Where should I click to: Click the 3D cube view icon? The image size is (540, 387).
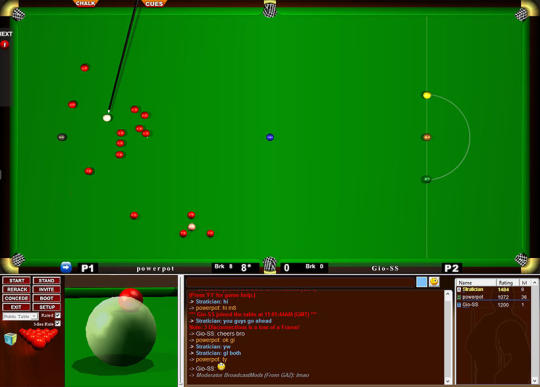point(10,339)
